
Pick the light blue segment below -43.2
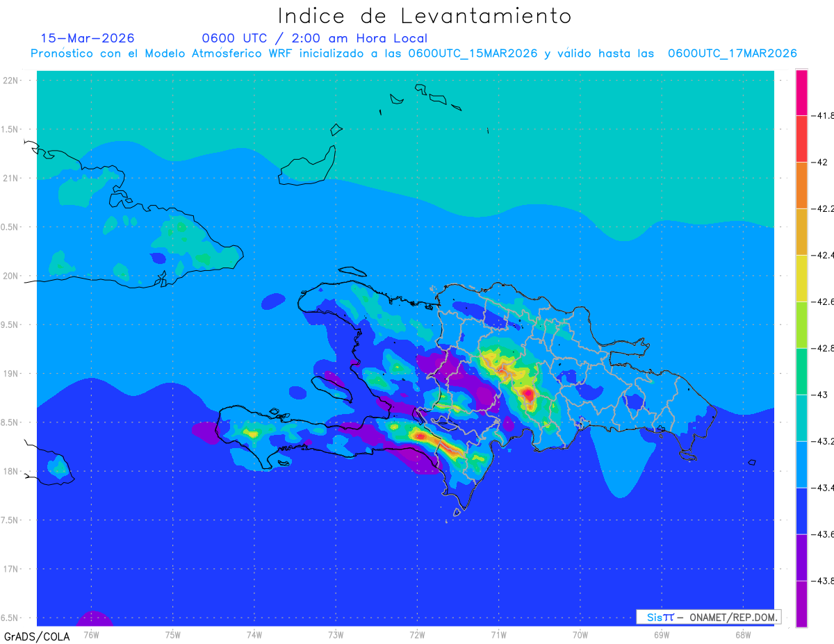801,464
